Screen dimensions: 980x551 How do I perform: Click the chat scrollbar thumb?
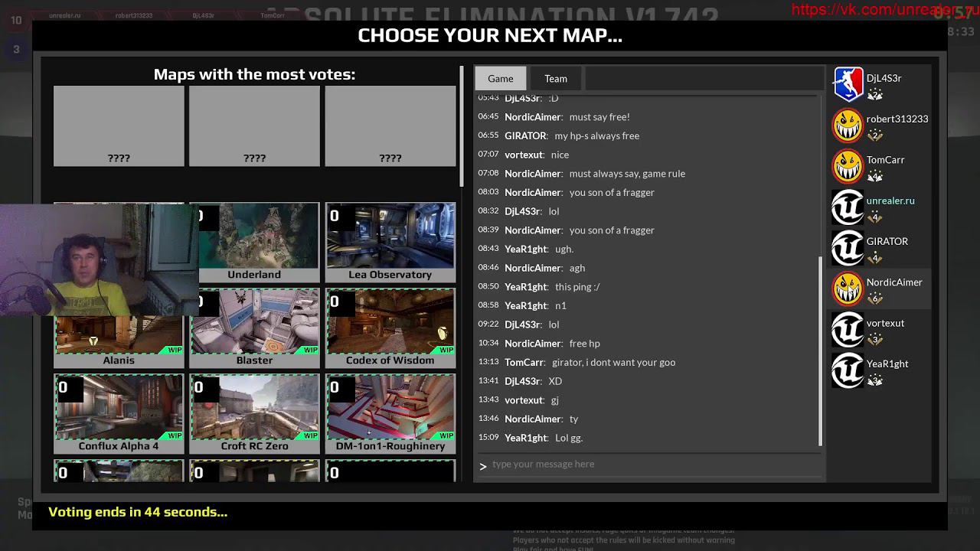[820, 351]
